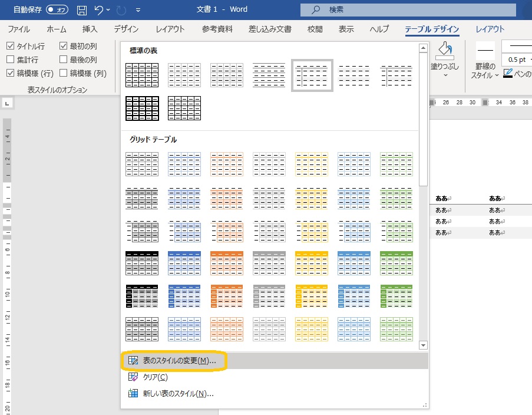Image resolution: width=532 pixels, height=415 pixels.
Task: Choose 表のスタイルの変更(M)... menu entry
Action: (179, 361)
